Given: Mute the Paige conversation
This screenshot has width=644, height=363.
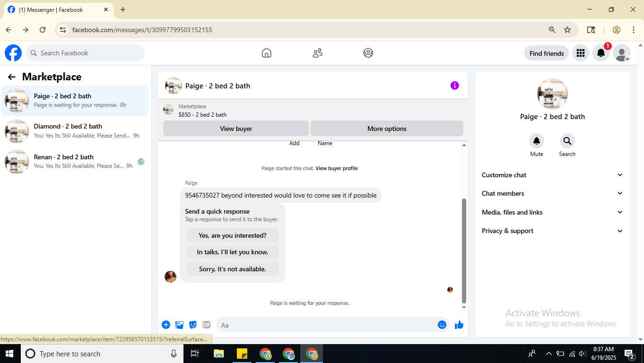Looking at the screenshot, I should click(537, 141).
